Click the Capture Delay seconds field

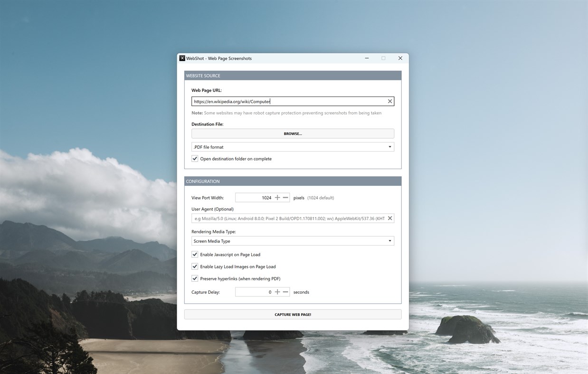tap(256, 291)
